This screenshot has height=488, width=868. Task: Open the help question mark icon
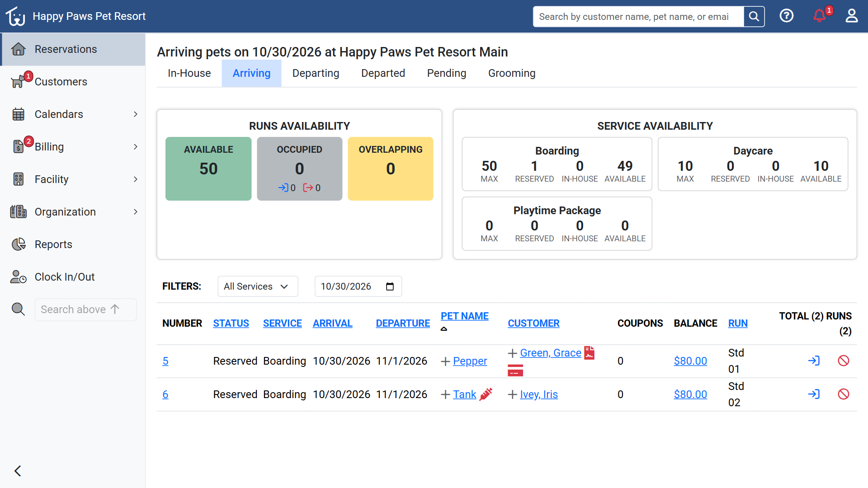pos(787,16)
